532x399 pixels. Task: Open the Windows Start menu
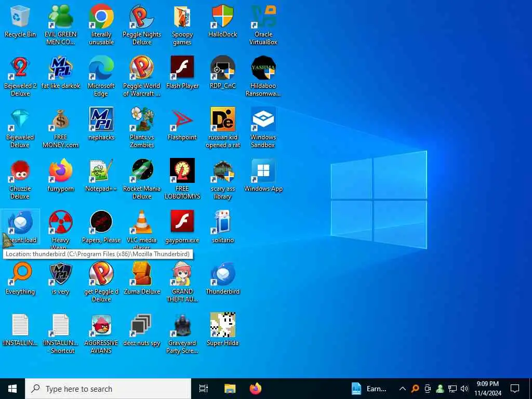pos(12,389)
